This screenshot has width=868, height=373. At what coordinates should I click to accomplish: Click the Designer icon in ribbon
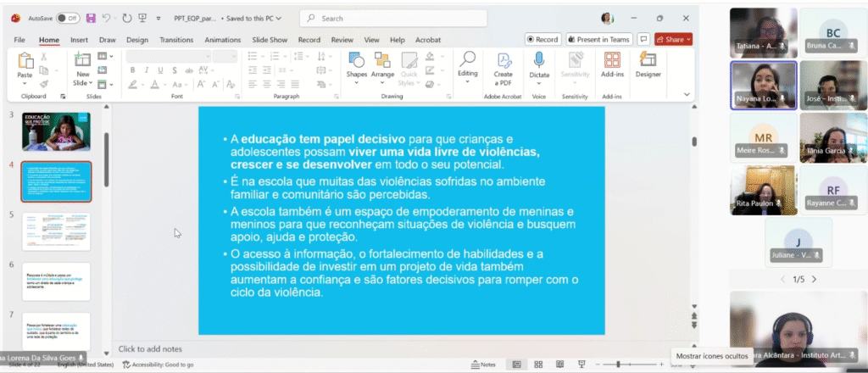[x=648, y=64]
